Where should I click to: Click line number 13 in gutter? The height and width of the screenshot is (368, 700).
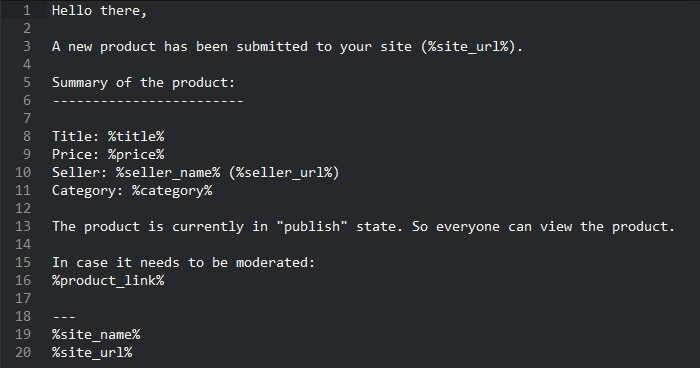pos(23,226)
